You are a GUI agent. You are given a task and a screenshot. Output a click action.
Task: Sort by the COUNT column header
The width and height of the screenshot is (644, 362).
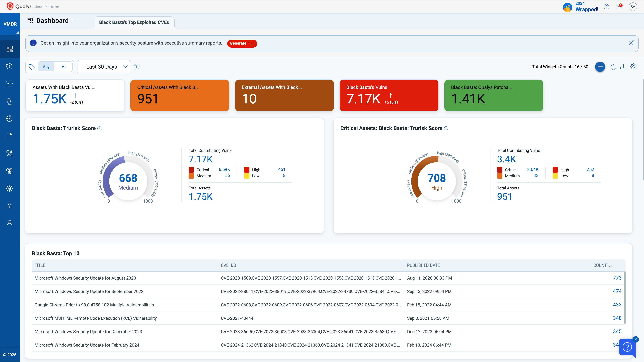[x=602, y=265]
